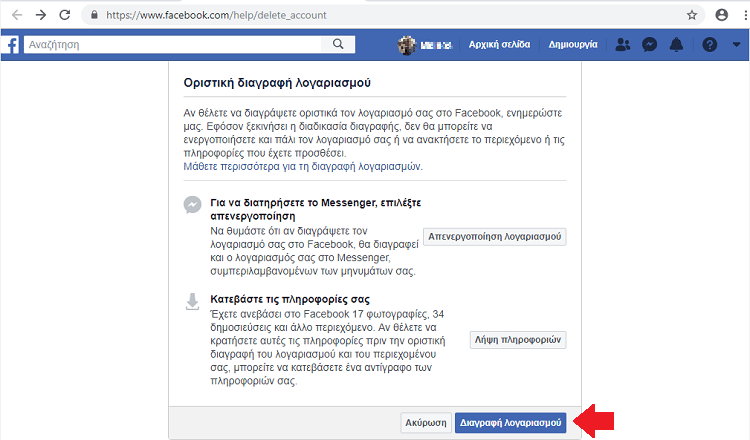The height and width of the screenshot is (440, 750).
Task: Open Chrome three-dot menu
Action: (746, 15)
